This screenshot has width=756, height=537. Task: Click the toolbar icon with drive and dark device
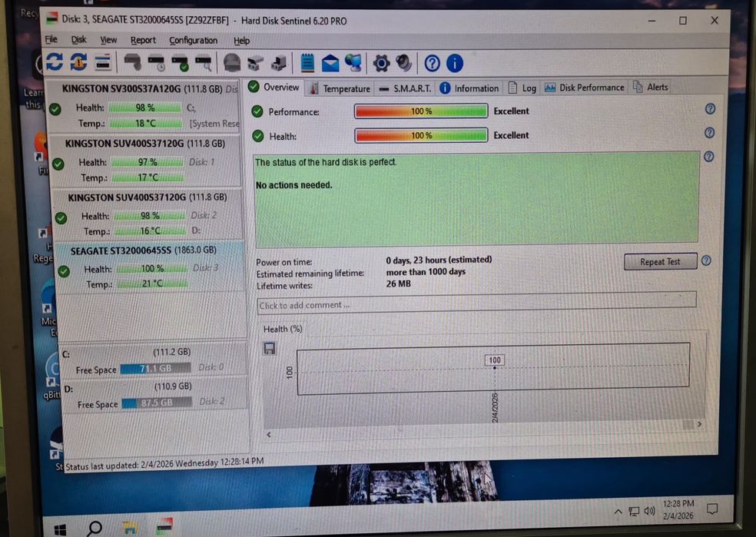(x=279, y=63)
